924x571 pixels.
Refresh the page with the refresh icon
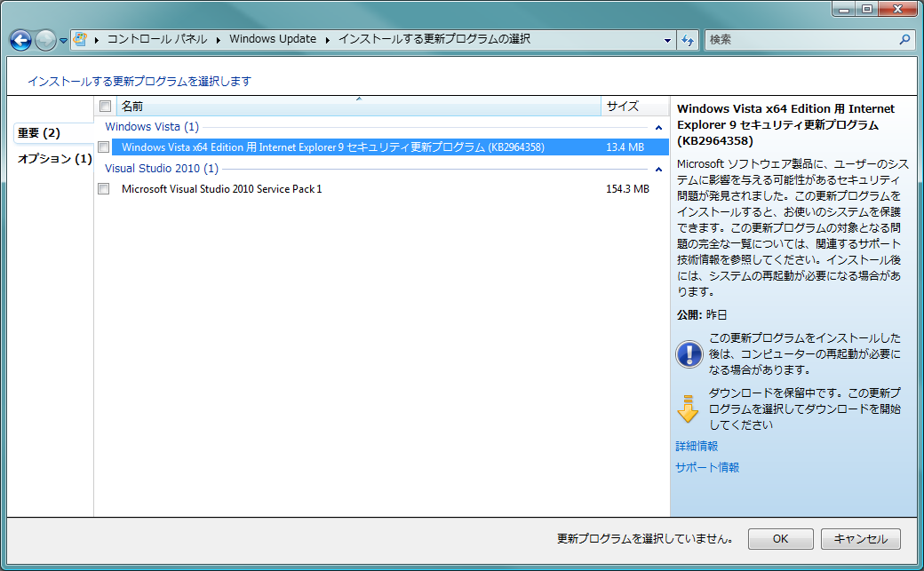[687, 40]
